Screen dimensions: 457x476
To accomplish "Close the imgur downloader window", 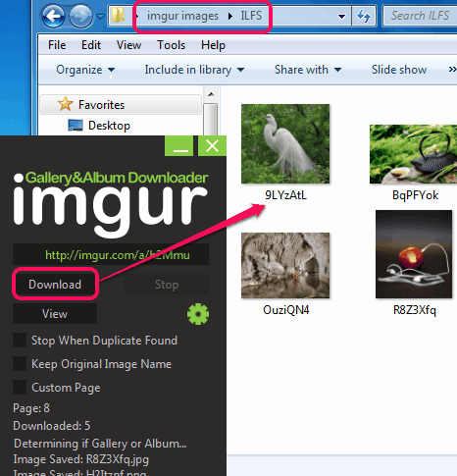I will coord(212,145).
